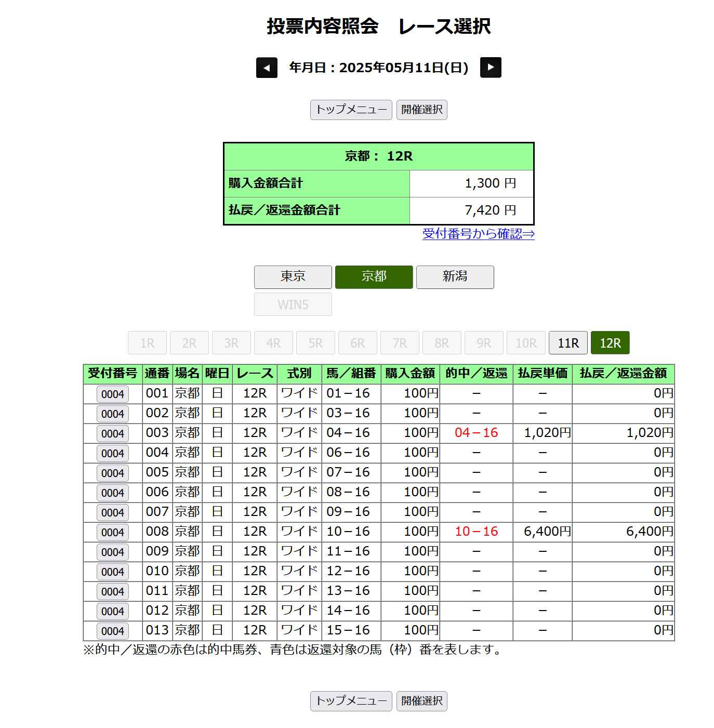Image resolution: width=714 pixels, height=728 pixels.
Task: Open receipt 0004 for winning bet 04-16
Action: click(x=113, y=433)
